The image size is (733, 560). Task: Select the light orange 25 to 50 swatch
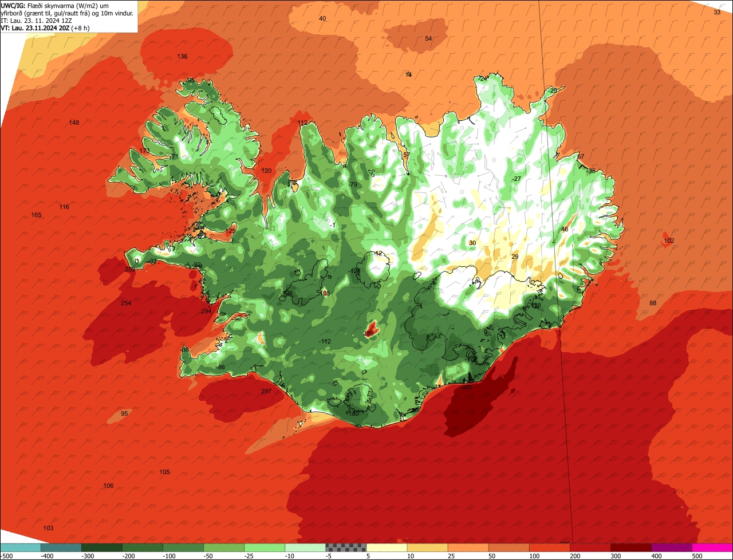click(x=468, y=547)
